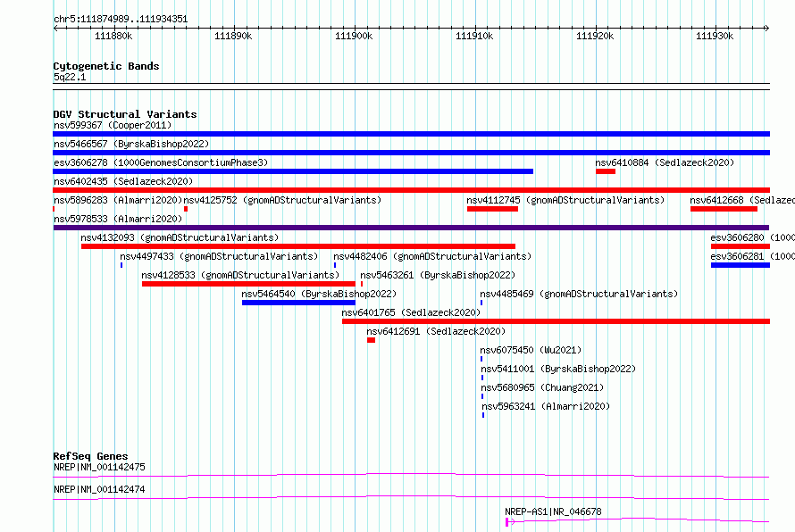The height and width of the screenshot is (532, 795).
Task: Select the purple bar under nsv5978533
Action: pyautogui.click(x=411, y=228)
